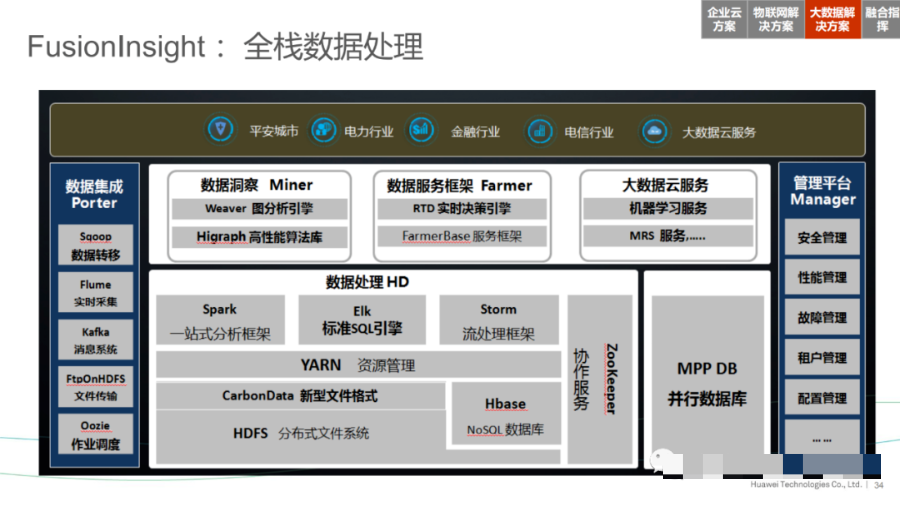This screenshot has height=506, width=900.
Task: Click the WeChat logo icon at bottom
Action: click(661, 460)
